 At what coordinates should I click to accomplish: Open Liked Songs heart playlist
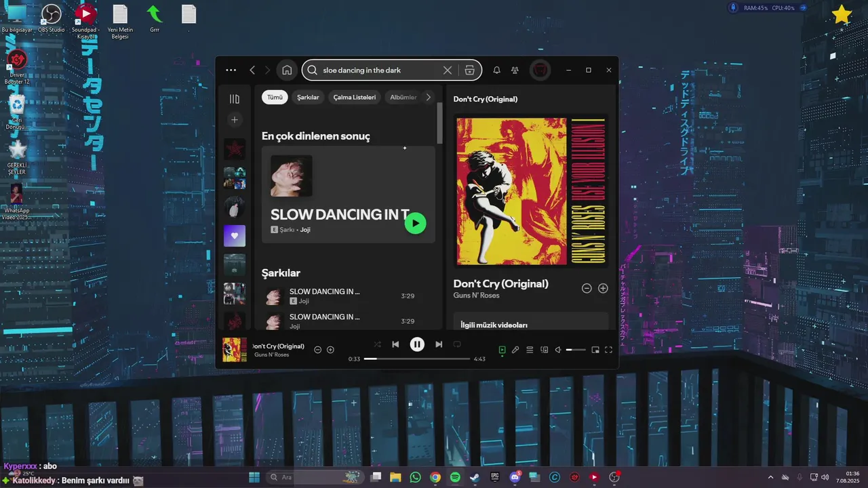coord(235,236)
